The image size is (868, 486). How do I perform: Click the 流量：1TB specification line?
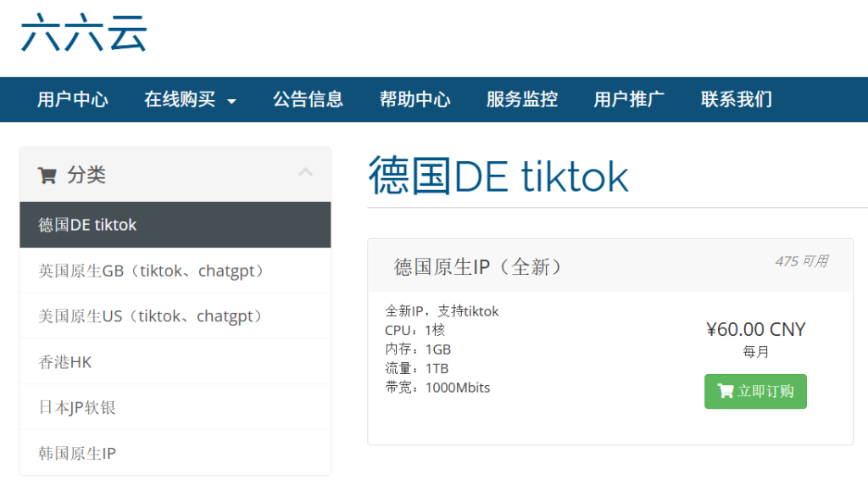click(x=416, y=368)
